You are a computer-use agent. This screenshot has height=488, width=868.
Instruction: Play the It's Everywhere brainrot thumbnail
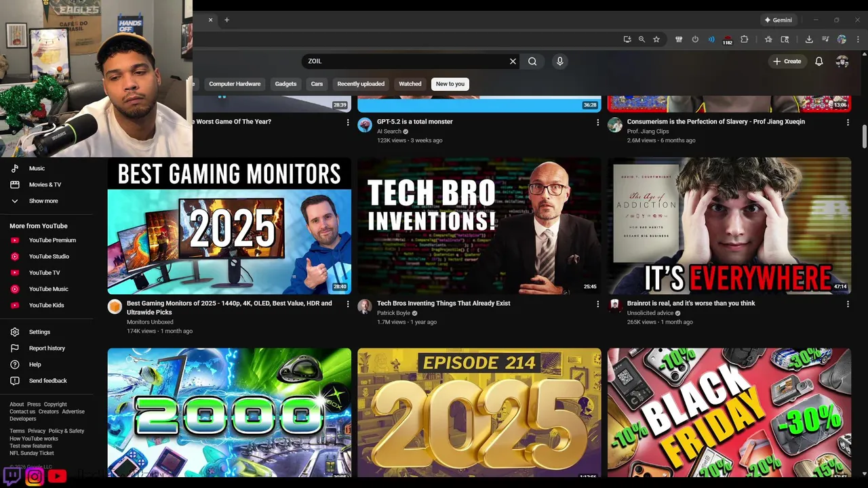(730, 226)
